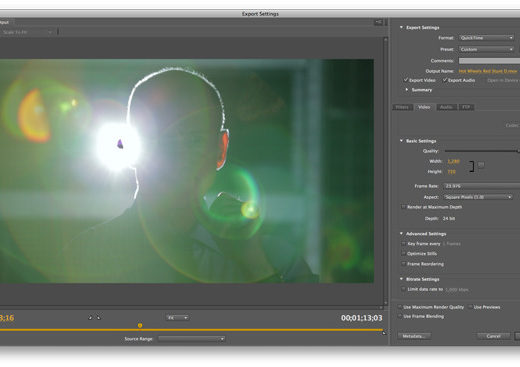Screen dimensions: 520x367
Task: Enable the Key frame every checkbox
Action: point(403,244)
